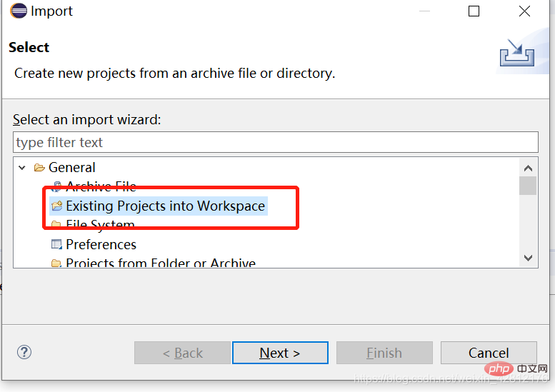Click the Preferences item icon

tap(56, 244)
